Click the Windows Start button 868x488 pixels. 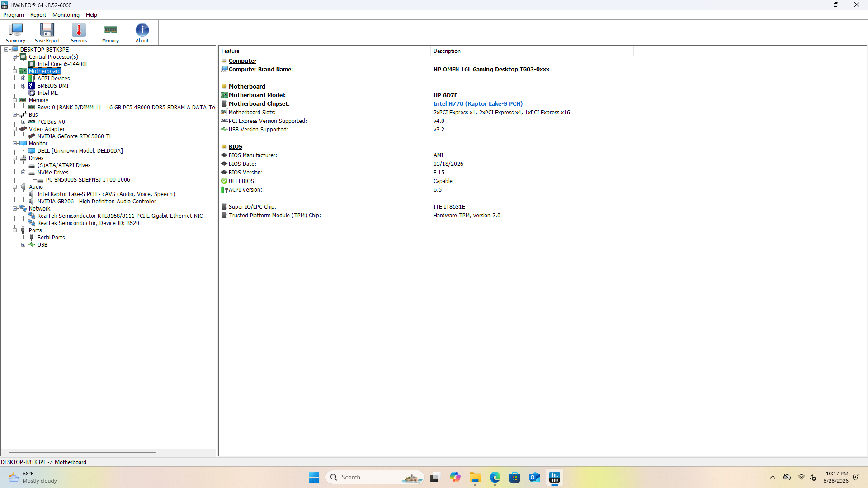coord(314,477)
